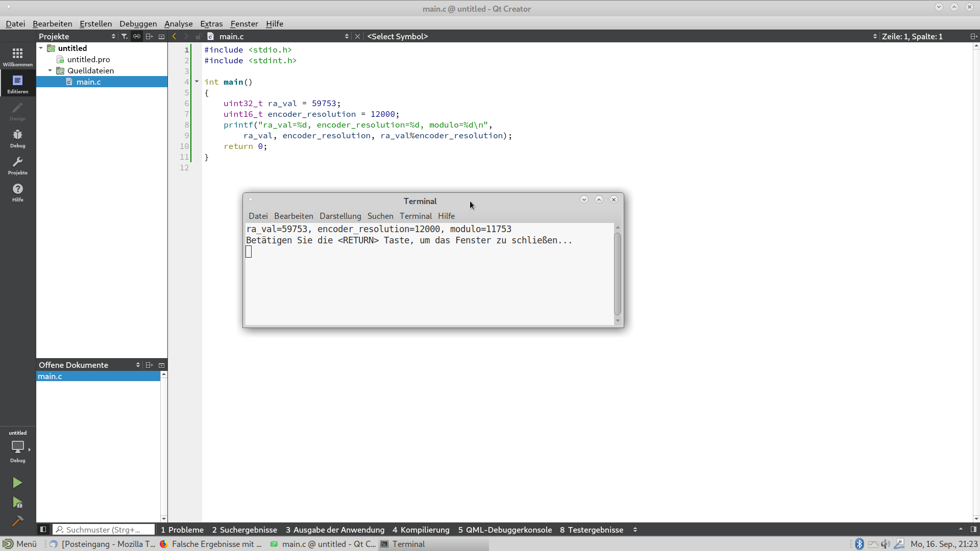This screenshot has height=551, width=980.
Task: Split the Offene Dokumente panel
Action: pyautogui.click(x=149, y=365)
